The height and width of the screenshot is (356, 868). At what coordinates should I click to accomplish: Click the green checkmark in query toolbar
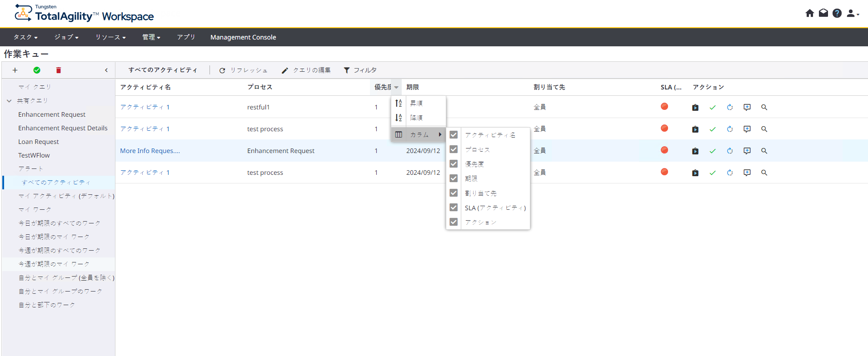37,70
